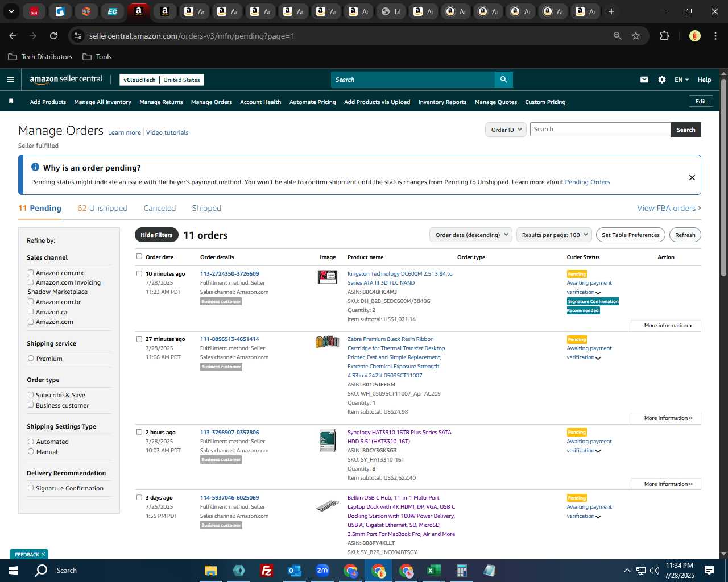Viewport: 728px width, 582px height.
Task: Open the Results per page dropdown
Action: [554, 235]
